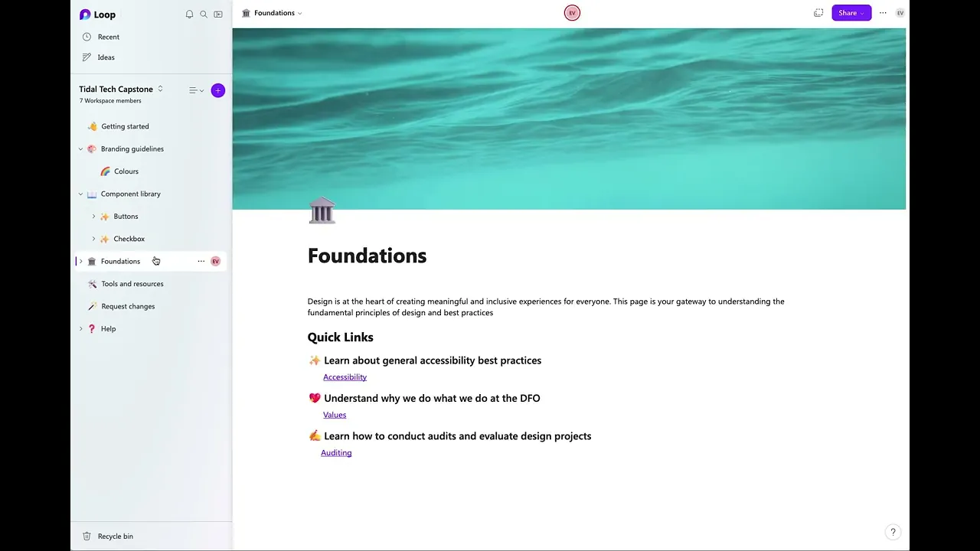Open the notifications bell icon
The height and width of the screenshot is (551, 980).
point(189,14)
